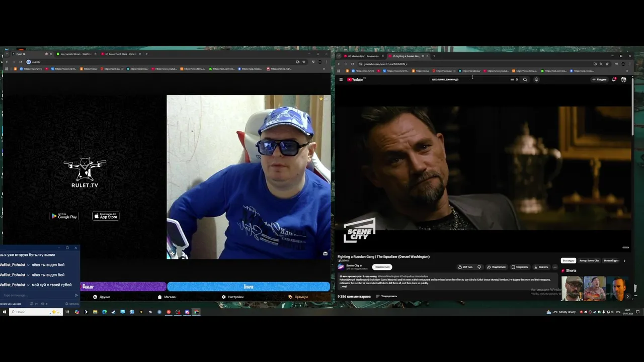Open the Scene City channel avatar
Viewport: 644px width, 362px height.
pos(341,267)
